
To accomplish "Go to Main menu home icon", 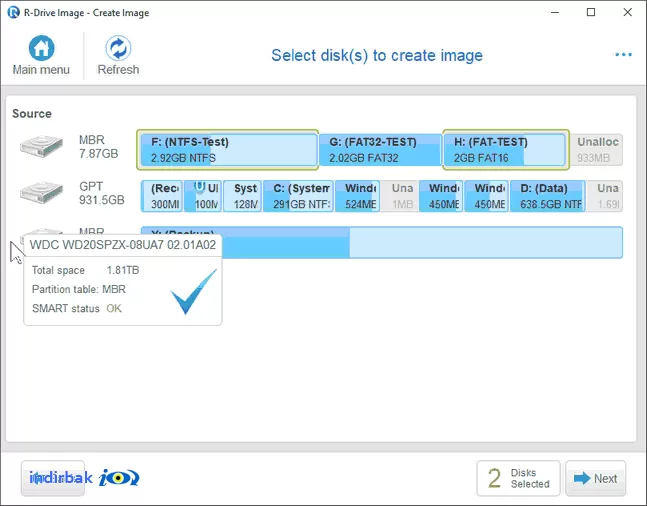I will pyautogui.click(x=41, y=48).
